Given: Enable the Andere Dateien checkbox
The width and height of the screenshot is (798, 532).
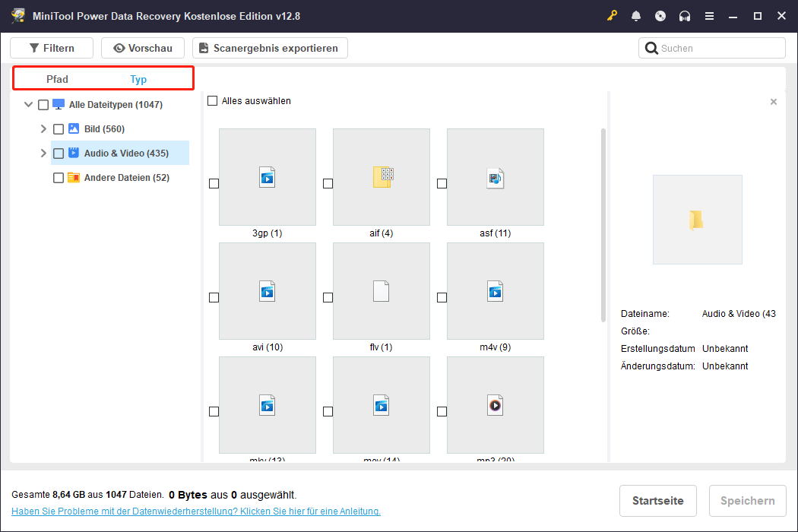Looking at the screenshot, I should click(x=59, y=178).
